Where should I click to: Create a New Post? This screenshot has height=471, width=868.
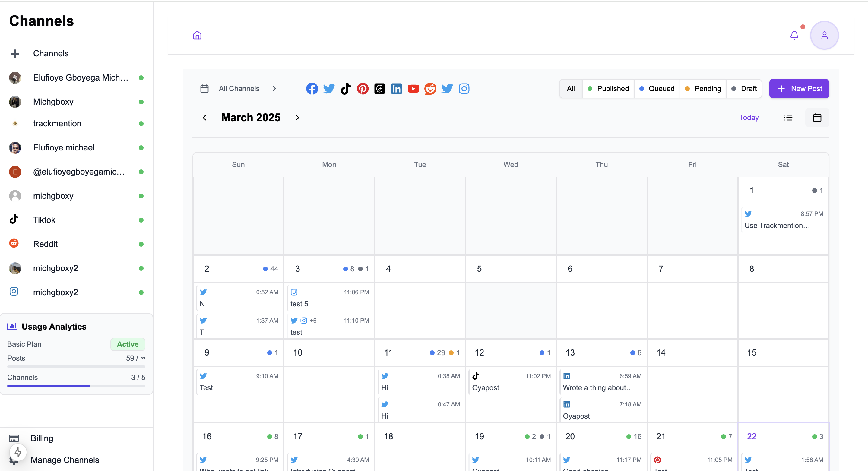tap(799, 89)
